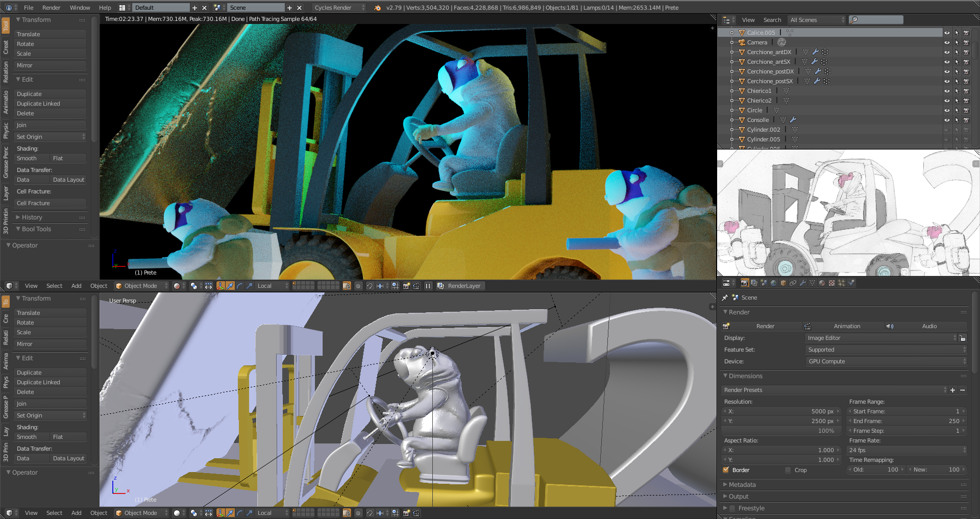Click the outliner search input field
Screen dimensions: 980x519
click(x=876, y=20)
